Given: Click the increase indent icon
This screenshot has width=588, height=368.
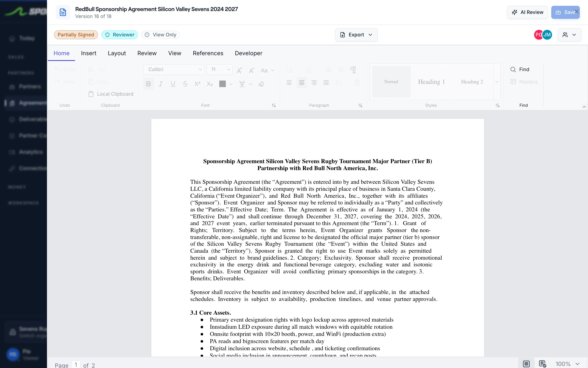Looking at the screenshot, I should click(x=341, y=70).
